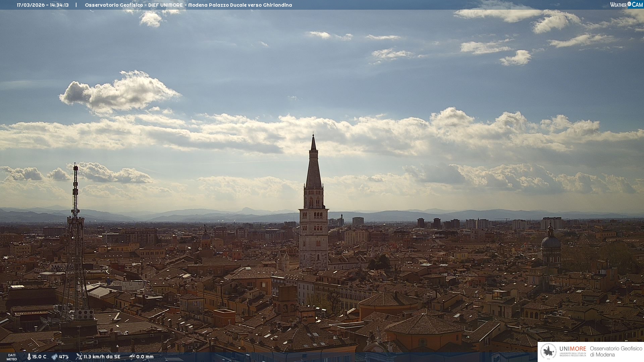
Task: Click the 11.3 km/h da SE reading
Action: coord(102,357)
